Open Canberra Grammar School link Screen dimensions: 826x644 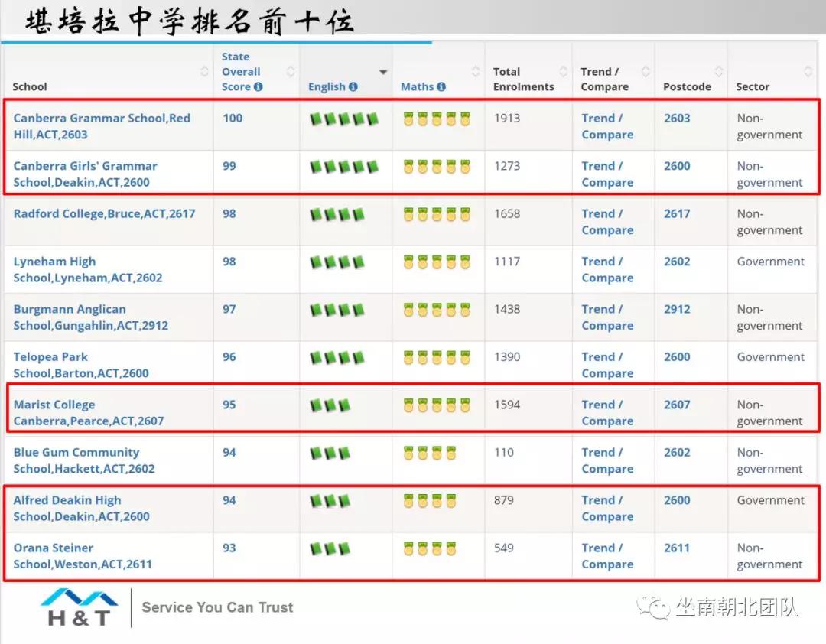(x=102, y=126)
